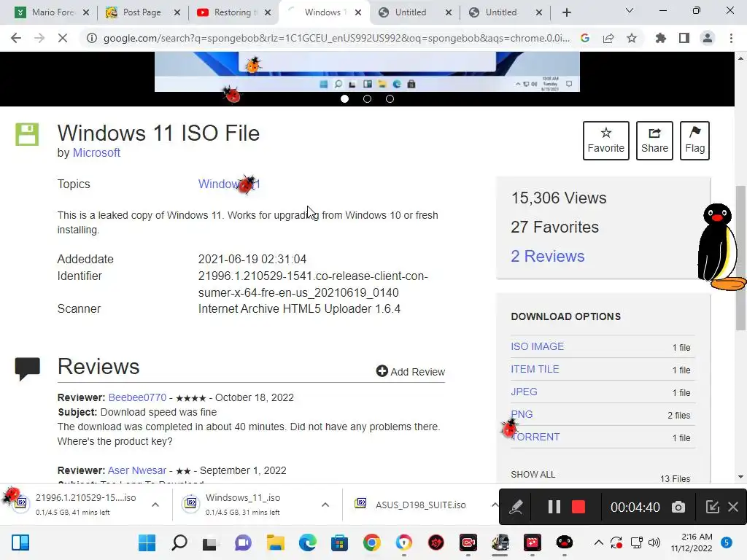Viewport: 747px width, 560px height.
Task: Close the recorder toolbar
Action: (x=733, y=507)
